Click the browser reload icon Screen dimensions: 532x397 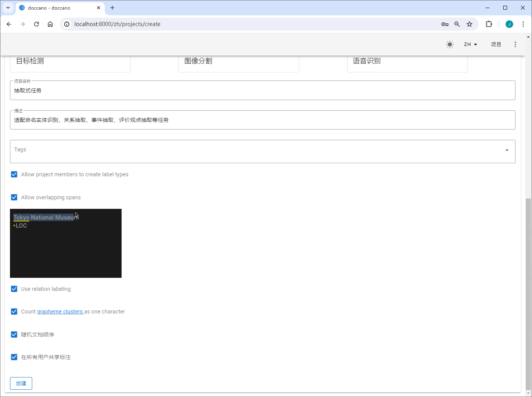pos(36,24)
